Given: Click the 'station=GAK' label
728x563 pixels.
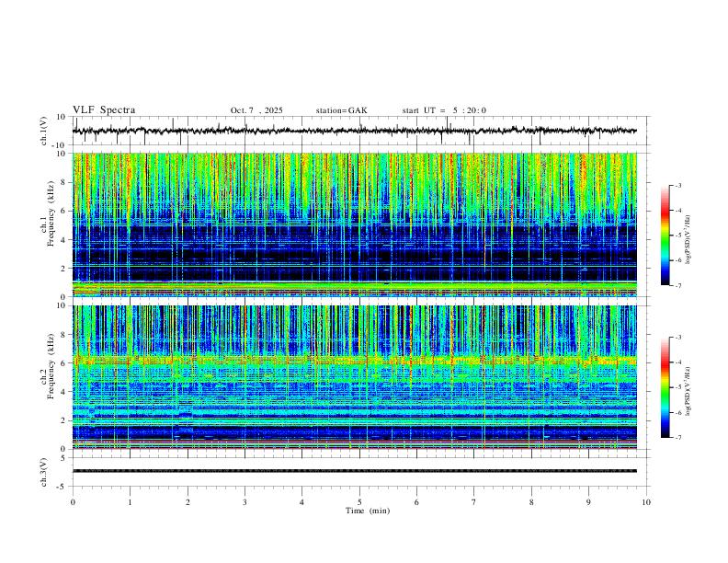Looking at the screenshot, I should click(x=341, y=110).
